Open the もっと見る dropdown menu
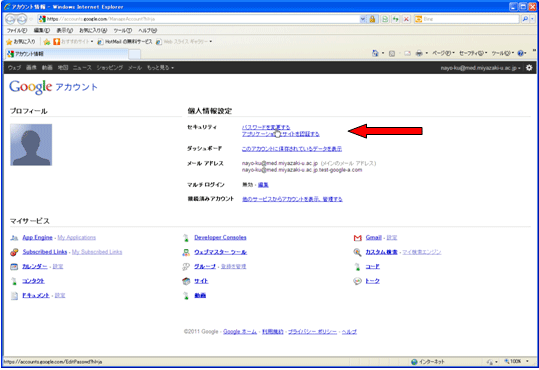This screenshot has width=539, height=370. pyautogui.click(x=160, y=68)
